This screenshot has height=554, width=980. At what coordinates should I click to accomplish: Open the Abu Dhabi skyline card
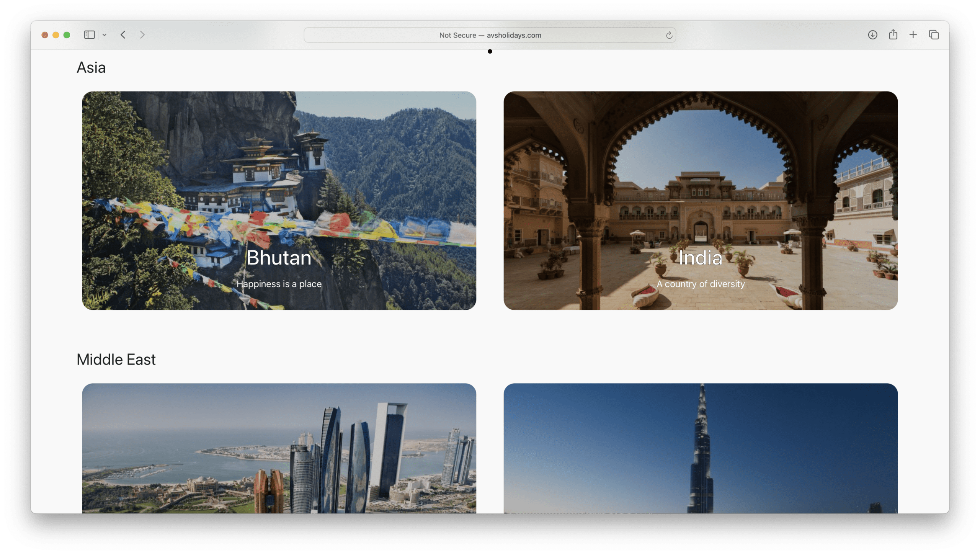click(279, 448)
